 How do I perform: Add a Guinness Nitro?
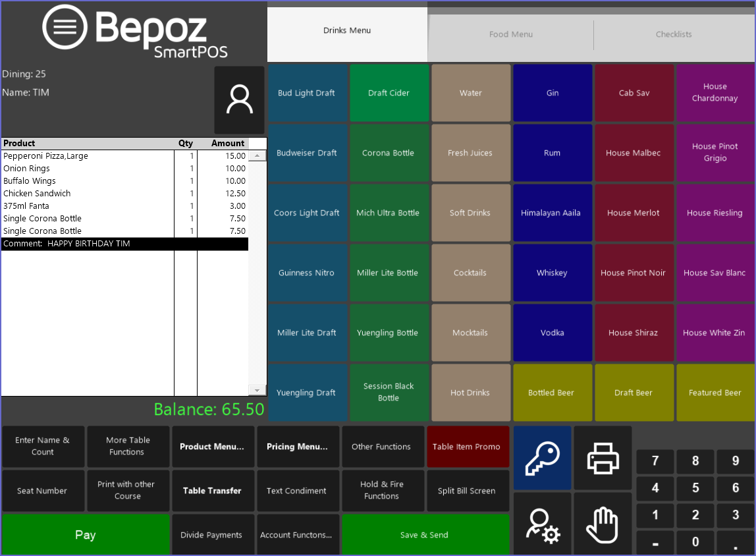[x=307, y=273]
